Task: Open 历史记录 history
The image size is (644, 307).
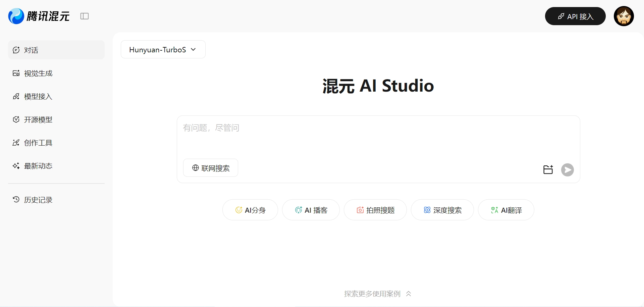Action: (56, 200)
